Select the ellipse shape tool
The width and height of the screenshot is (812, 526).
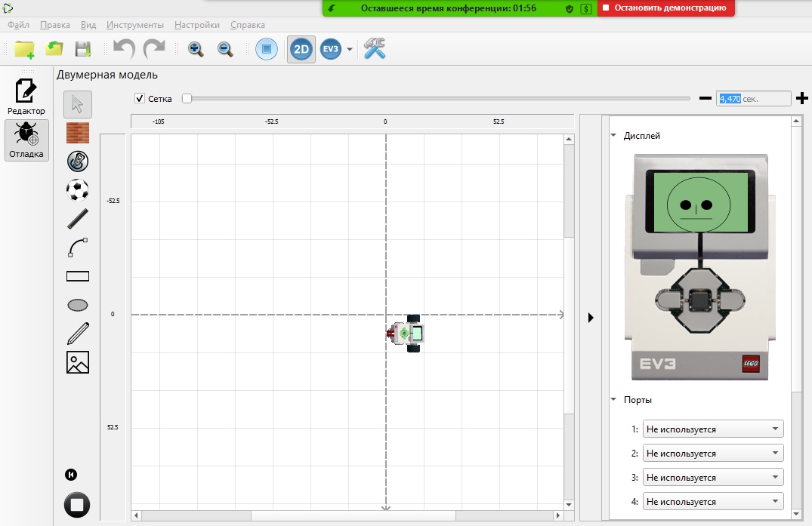point(78,305)
